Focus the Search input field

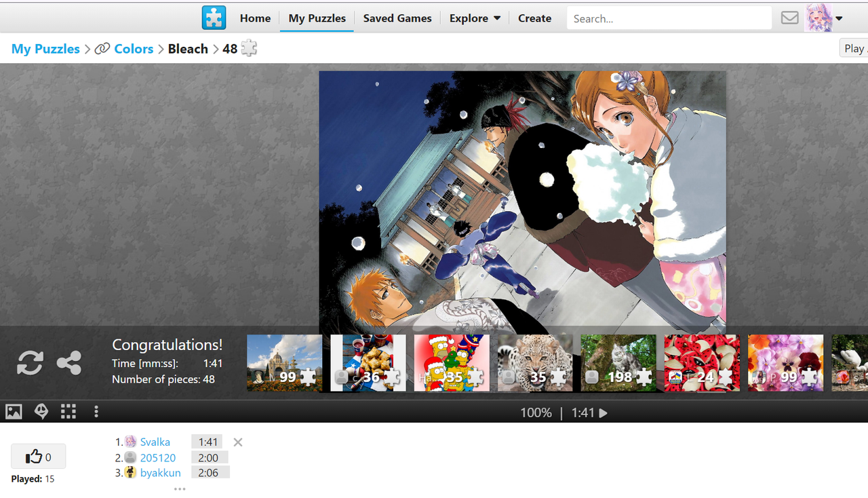[669, 18]
